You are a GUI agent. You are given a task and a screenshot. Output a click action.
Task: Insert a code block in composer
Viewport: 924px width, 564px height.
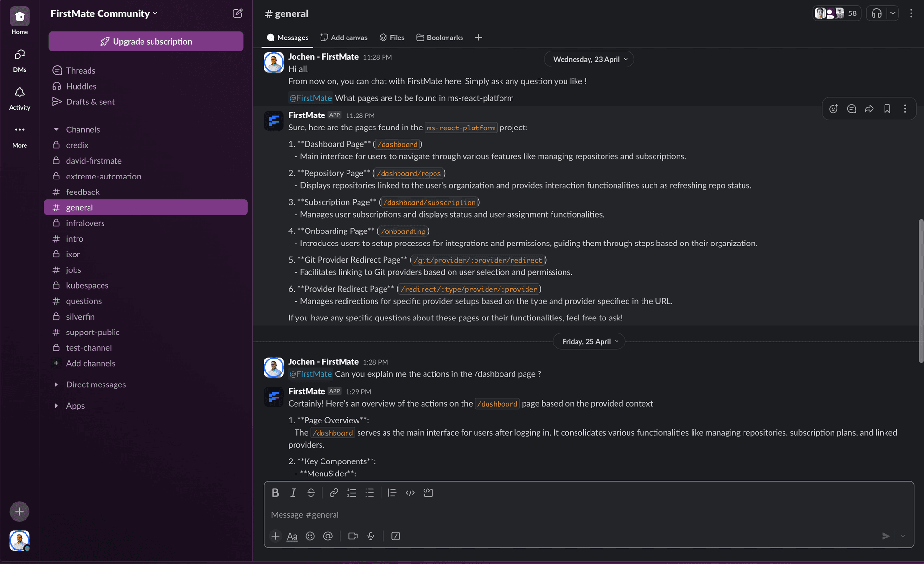click(428, 493)
